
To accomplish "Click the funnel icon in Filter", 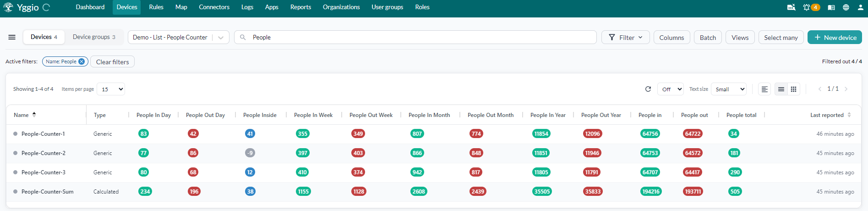I will tap(612, 38).
